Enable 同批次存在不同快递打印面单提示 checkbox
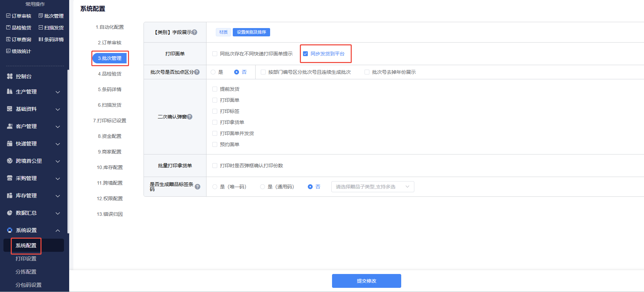The image size is (644, 292). click(x=215, y=54)
